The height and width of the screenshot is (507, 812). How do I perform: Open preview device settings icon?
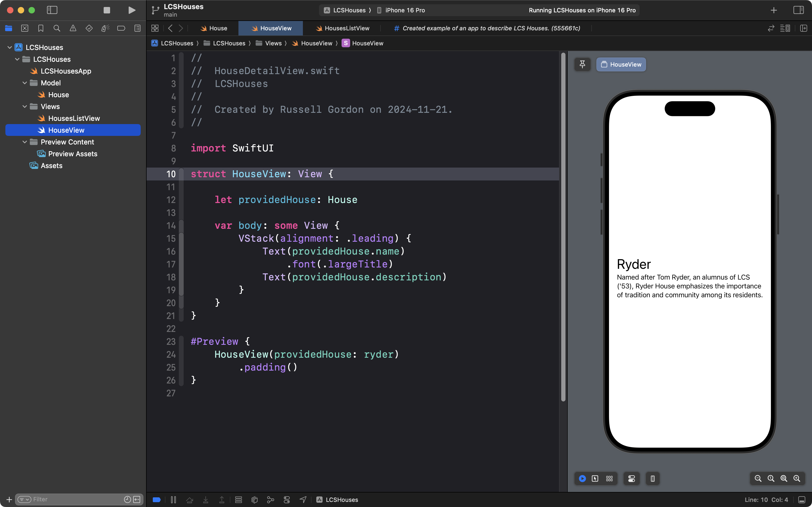631,479
